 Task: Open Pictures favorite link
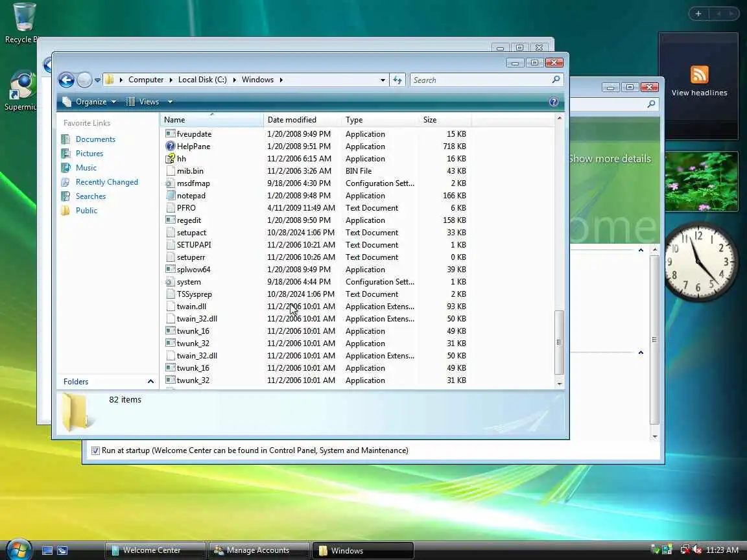click(x=89, y=154)
